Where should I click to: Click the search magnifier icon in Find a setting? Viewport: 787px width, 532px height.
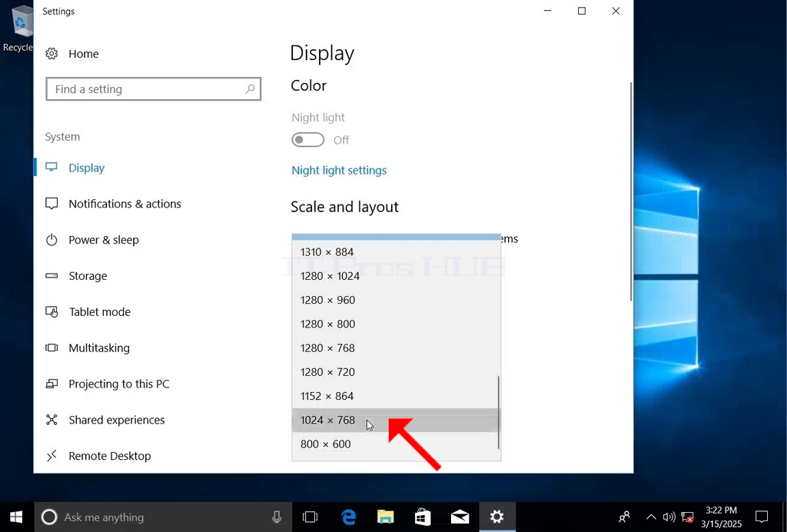250,89
